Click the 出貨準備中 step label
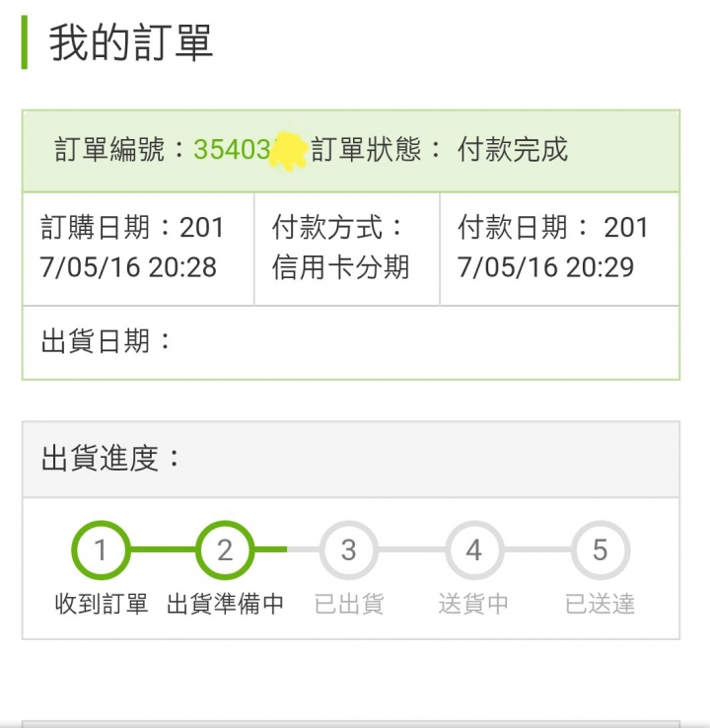 [x=225, y=604]
